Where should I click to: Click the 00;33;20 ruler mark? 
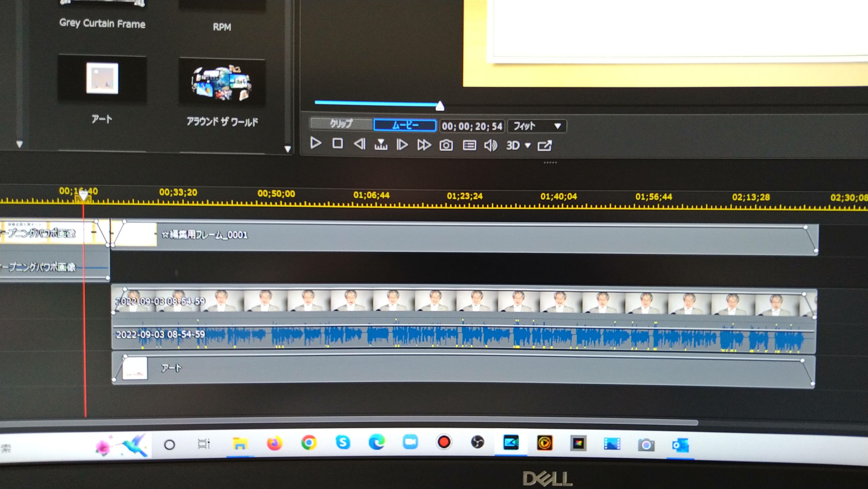click(x=178, y=192)
